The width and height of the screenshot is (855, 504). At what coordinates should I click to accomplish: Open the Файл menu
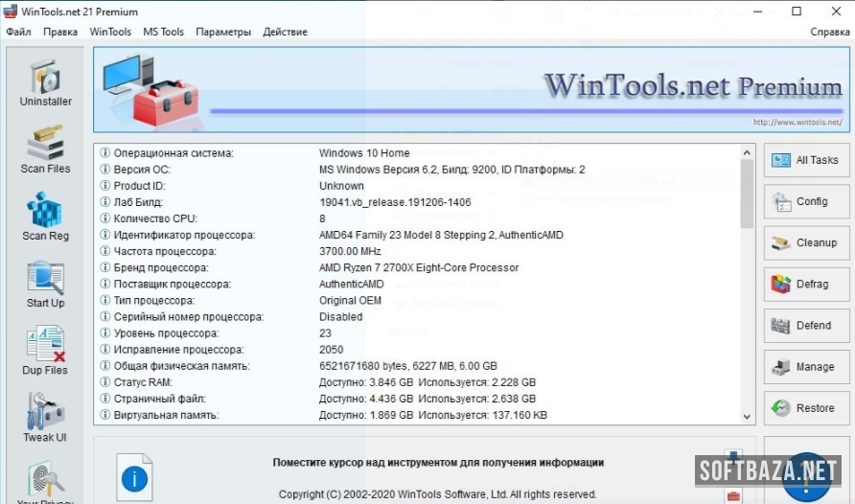click(x=18, y=32)
